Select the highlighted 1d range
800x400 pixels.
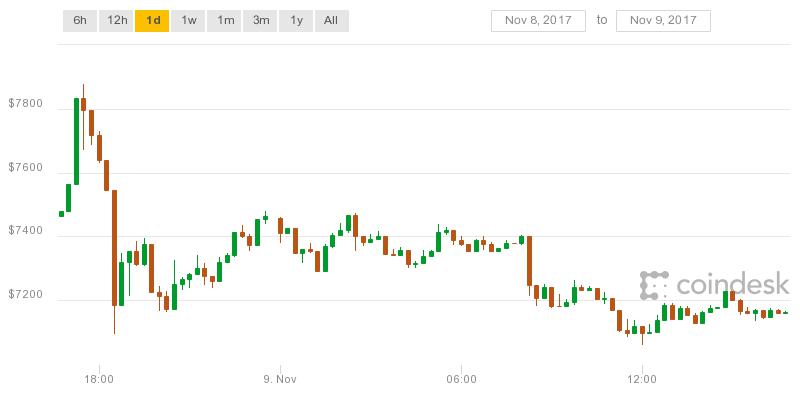coord(152,20)
